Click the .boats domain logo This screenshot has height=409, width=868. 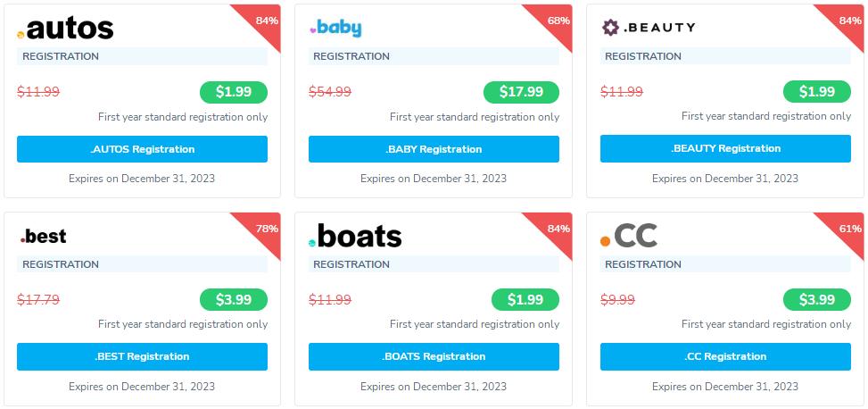pyautogui.click(x=355, y=237)
